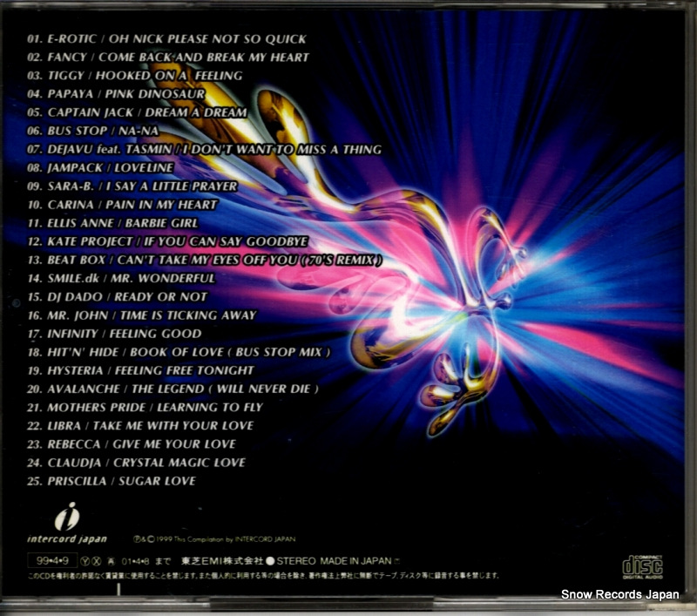Screen dimensions: 697x616
Task: Select track 05 CAPTAIN JACK / DREAM A DREAM
Action: pos(137,112)
